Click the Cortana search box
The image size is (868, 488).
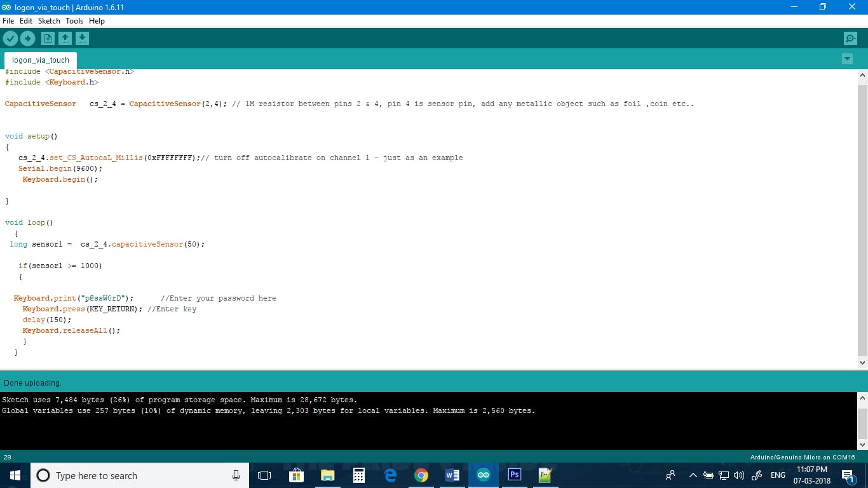(x=140, y=475)
